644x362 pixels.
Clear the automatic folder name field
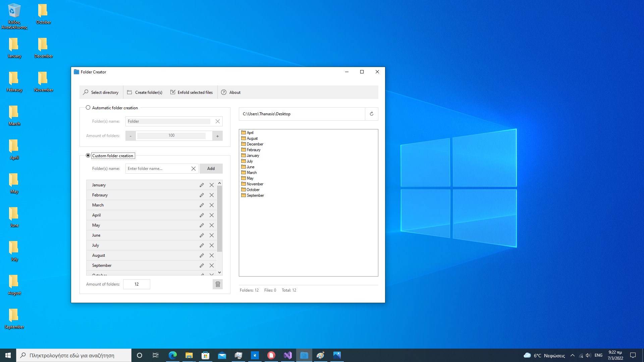point(218,121)
